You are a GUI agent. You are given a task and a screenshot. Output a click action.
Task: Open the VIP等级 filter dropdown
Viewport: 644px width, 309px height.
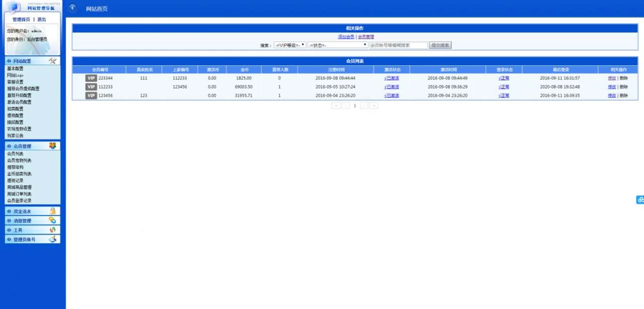coord(290,45)
